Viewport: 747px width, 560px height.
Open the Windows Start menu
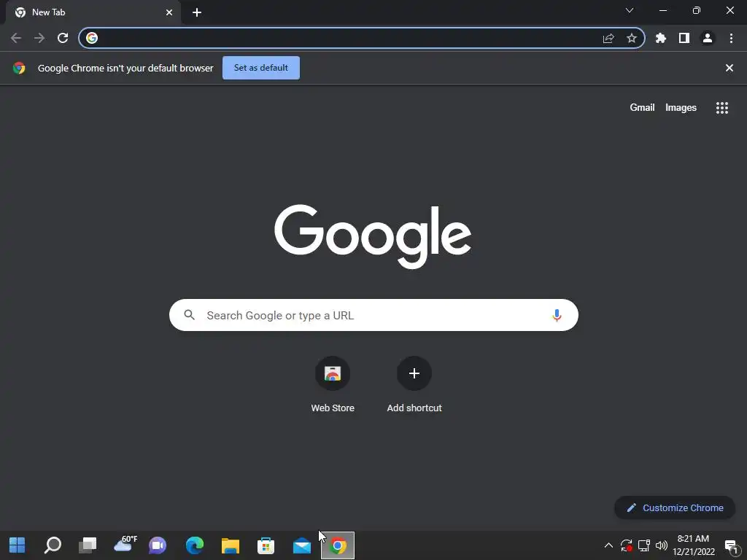click(x=18, y=545)
